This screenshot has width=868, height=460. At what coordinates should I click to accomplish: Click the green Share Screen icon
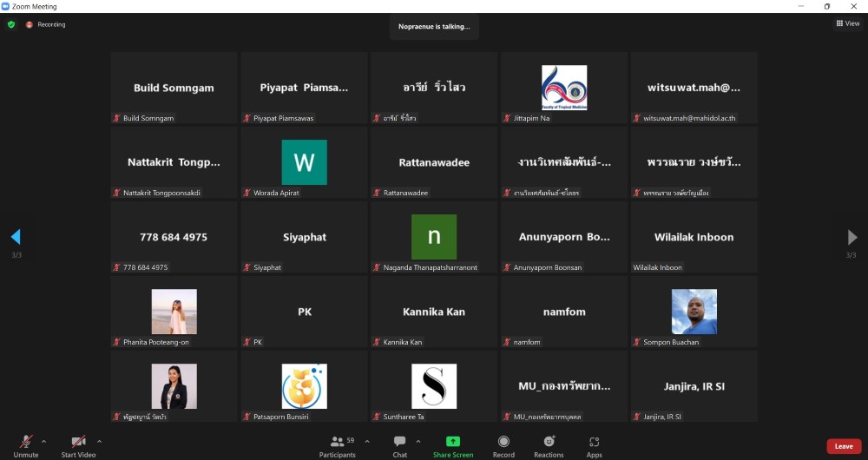453,446
